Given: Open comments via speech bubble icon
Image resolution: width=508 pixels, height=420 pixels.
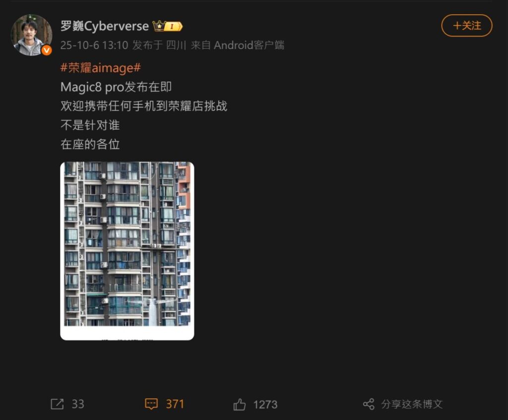Looking at the screenshot, I should pyautogui.click(x=151, y=404).
